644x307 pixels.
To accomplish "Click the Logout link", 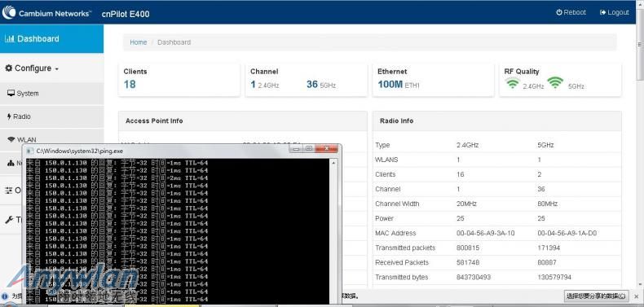I will (x=615, y=12).
